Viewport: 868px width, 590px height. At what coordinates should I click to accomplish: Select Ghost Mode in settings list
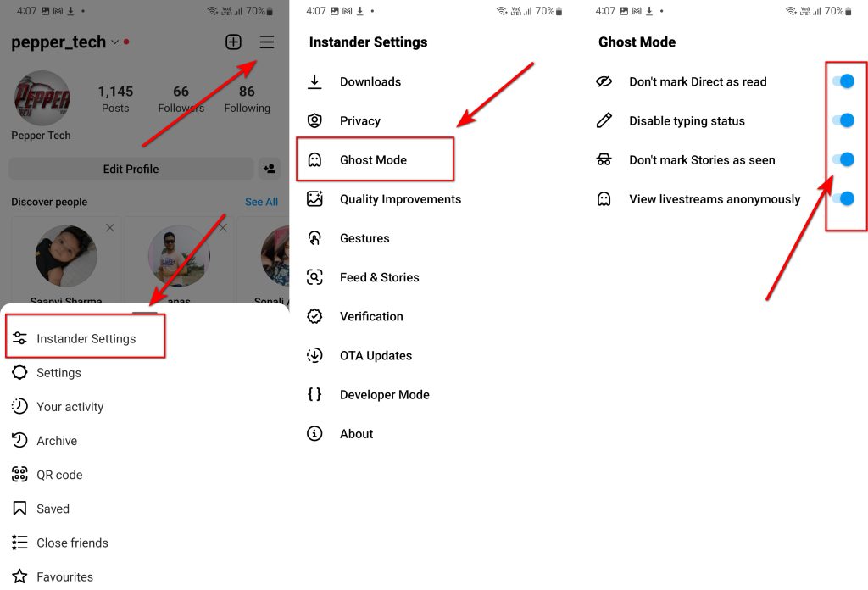(373, 160)
